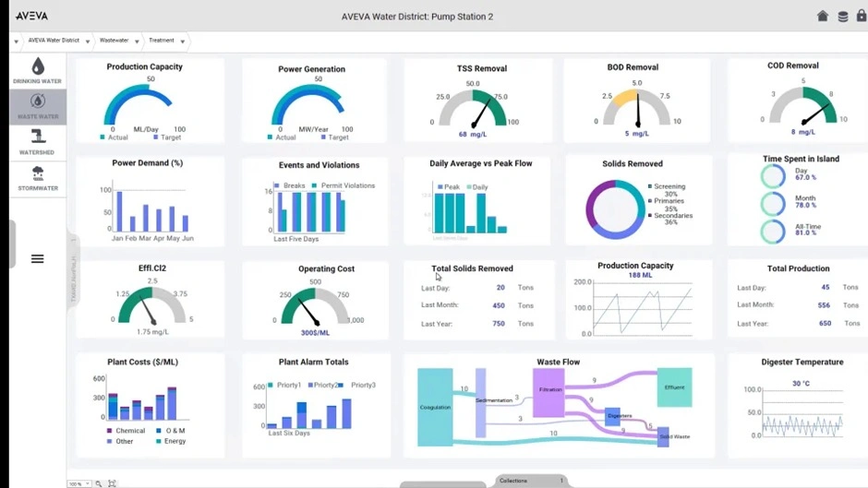Open the hamburger menu in the sidebar
Screen dimensions: 868x488
coord(37,259)
